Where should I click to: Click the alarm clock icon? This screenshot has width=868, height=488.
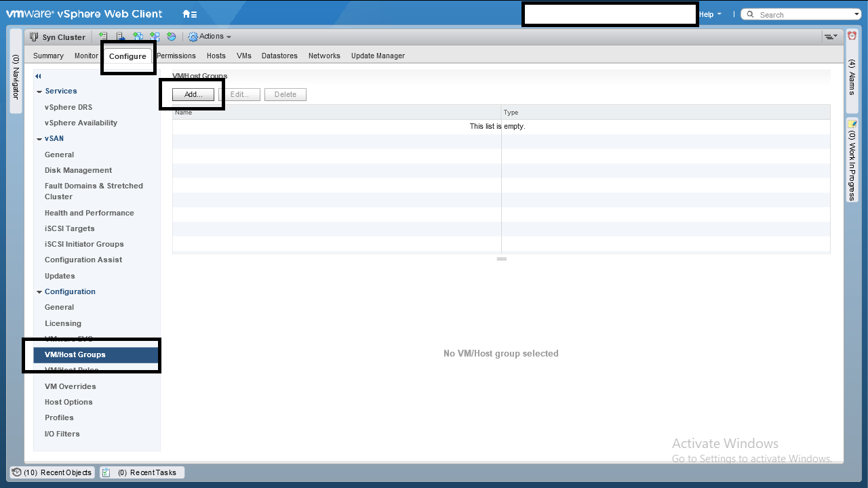coord(852,36)
